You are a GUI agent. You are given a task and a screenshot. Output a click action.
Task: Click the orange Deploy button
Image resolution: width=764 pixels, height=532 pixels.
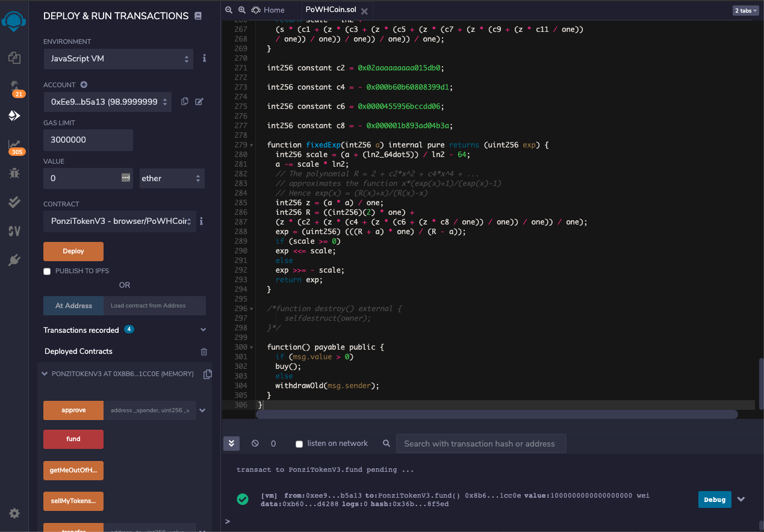pyautogui.click(x=73, y=251)
